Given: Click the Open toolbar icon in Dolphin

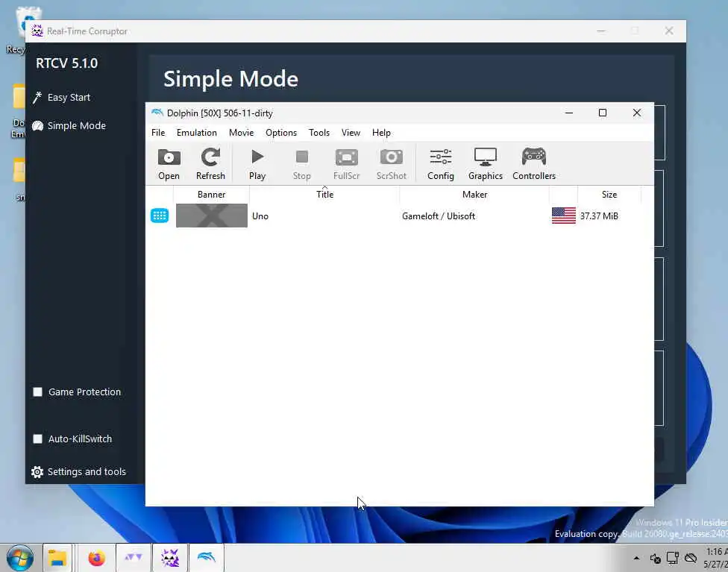Looking at the screenshot, I should (x=169, y=164).
